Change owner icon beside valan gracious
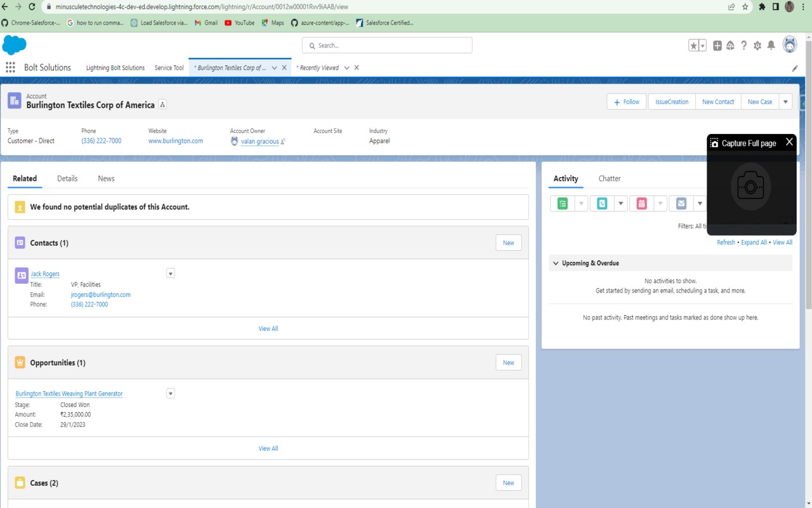 point(283,142)
